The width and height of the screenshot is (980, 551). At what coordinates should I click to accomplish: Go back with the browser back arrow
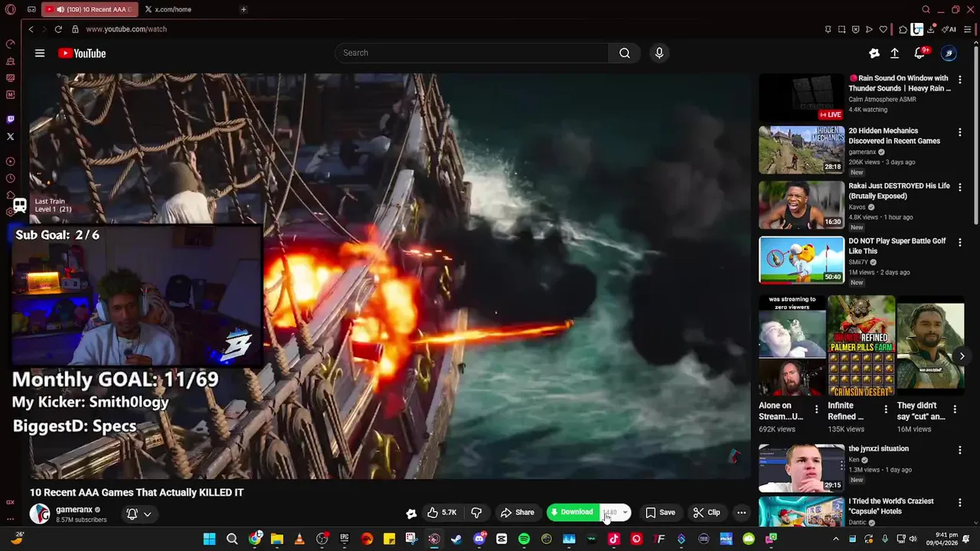[x=31, y=29]
